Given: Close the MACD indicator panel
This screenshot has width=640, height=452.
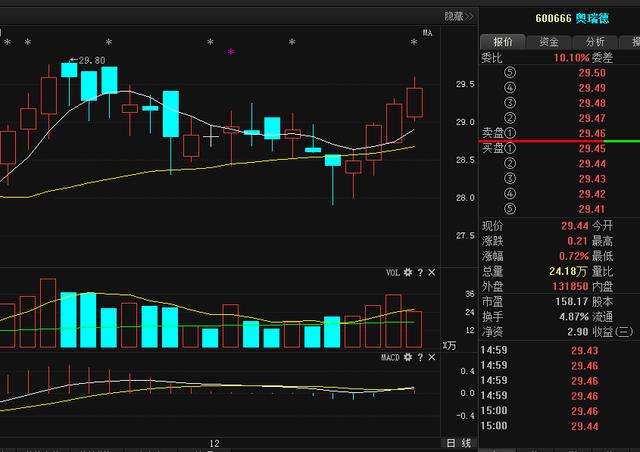Looking at the screenshot, I should click(x=432, y=357).
